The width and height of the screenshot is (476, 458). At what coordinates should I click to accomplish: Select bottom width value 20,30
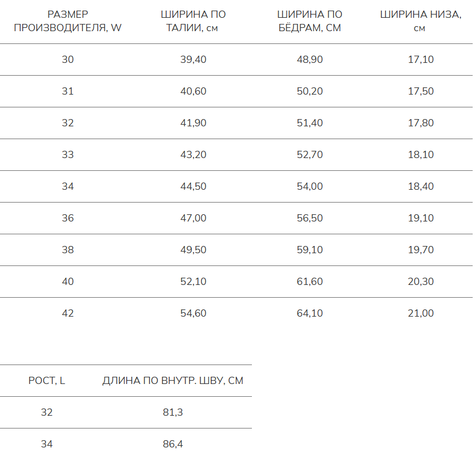(420, 282)
